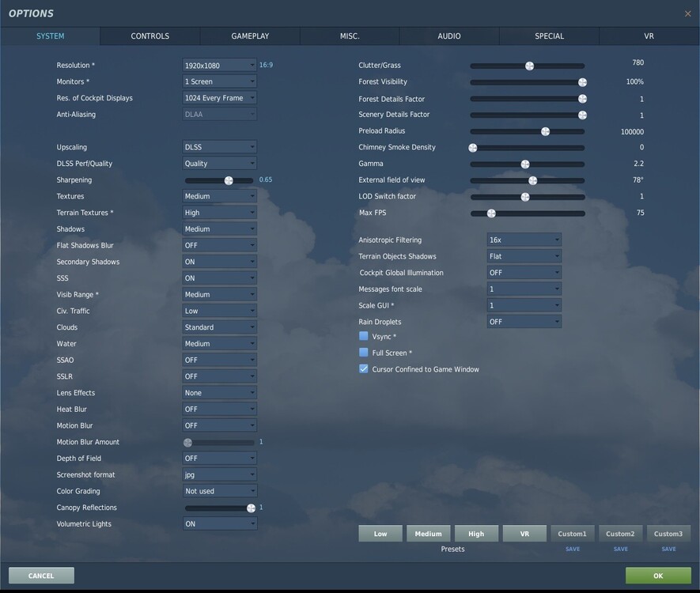
Task: Open the AUDIO tab
Action: (448, 36)
